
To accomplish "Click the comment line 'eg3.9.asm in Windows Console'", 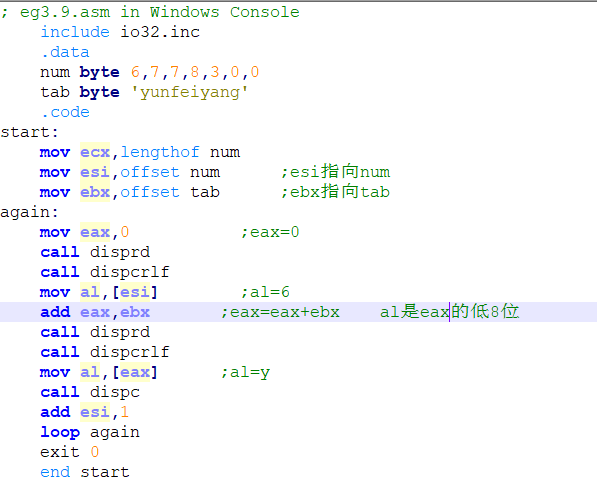I will pos(150,12).
